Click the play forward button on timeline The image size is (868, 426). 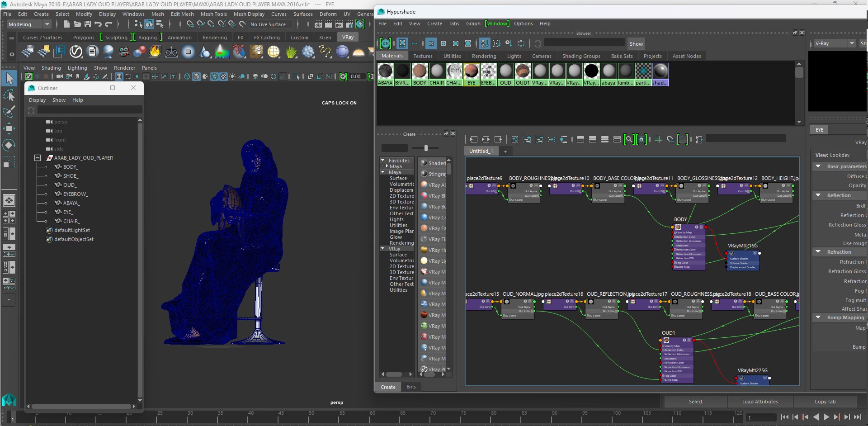click(826, 417)
